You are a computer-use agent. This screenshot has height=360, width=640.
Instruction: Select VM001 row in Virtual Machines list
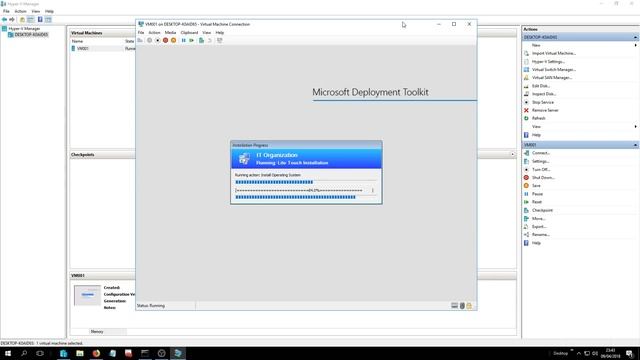[102, 49]
